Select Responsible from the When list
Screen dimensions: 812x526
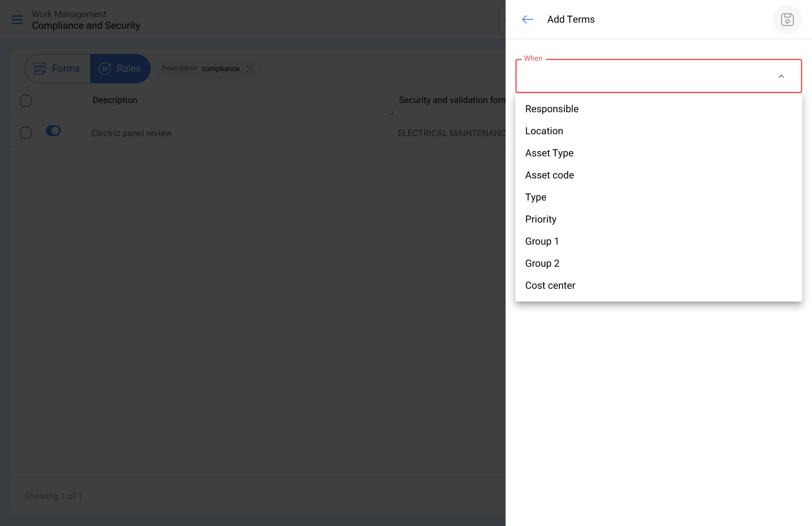(x=552, y=109)
